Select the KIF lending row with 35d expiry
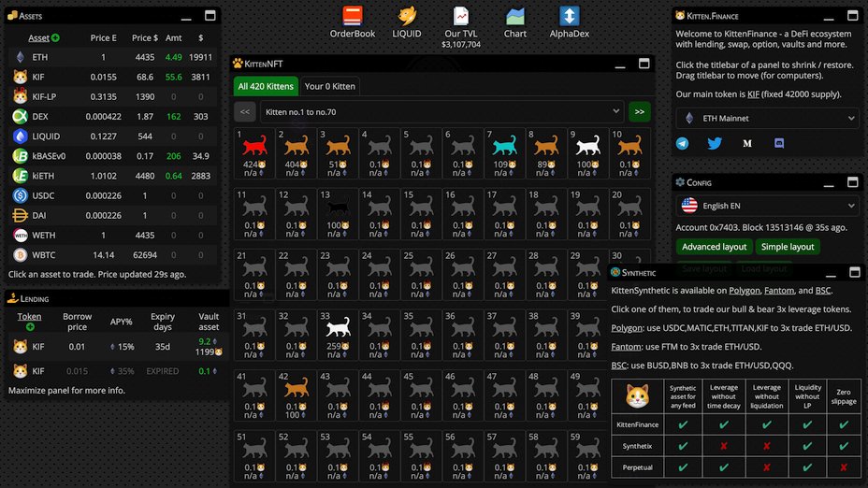 (116, 346)
